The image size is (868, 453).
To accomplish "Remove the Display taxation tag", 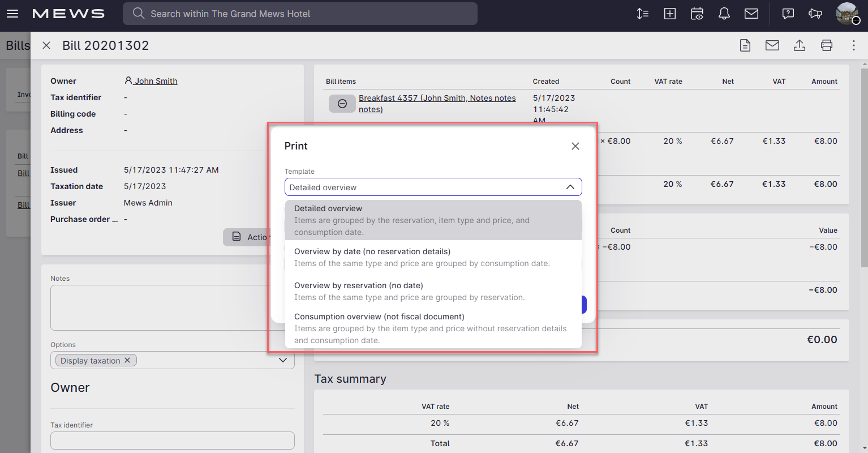I will click(x=127, y=360).
